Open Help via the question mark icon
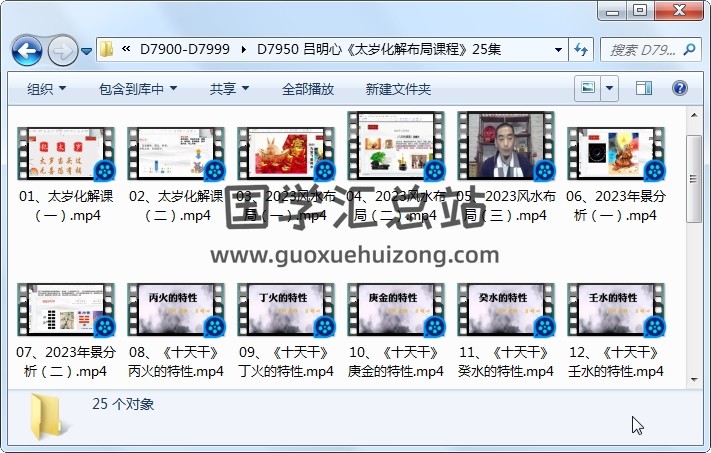The width and height of the screenshot is (711, 453). [679, 88]
